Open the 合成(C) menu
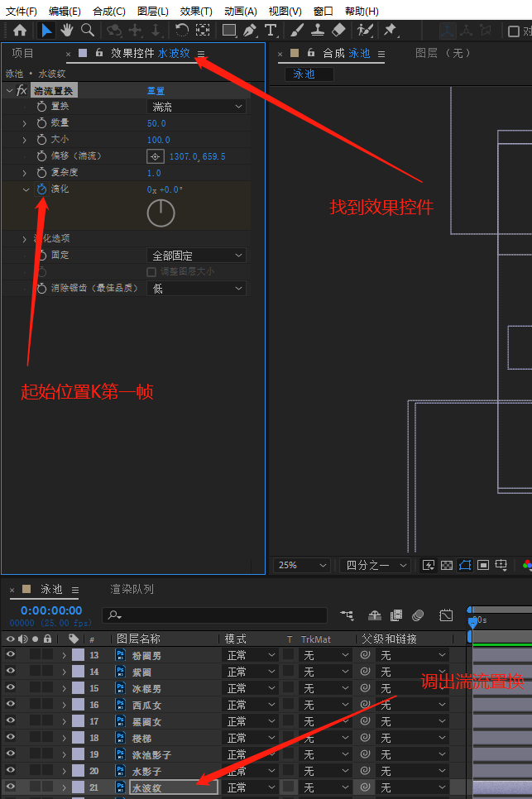This screenshot has width=532, height=799. pyautogui.click(x=109, y=11)
